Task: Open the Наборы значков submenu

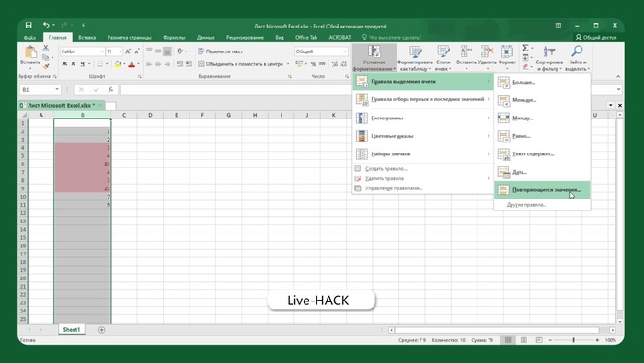Action: 422,154
